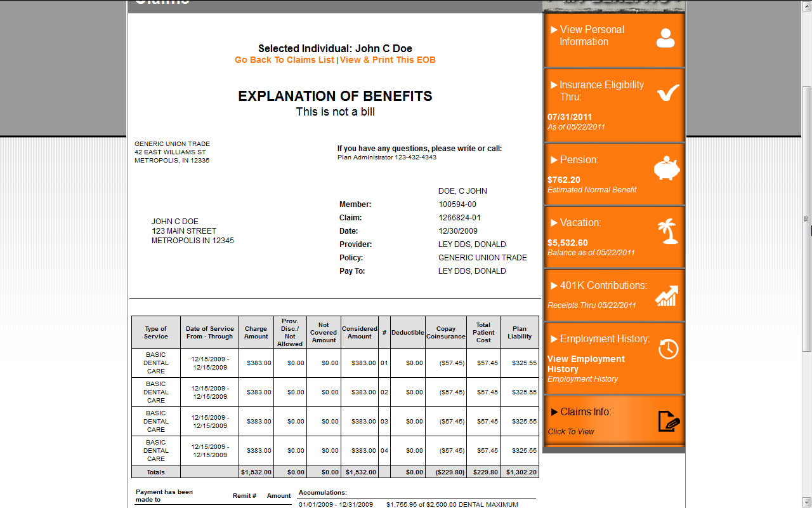Click the claim date 12/30/2009
Image resolution: width=812 pixels, height=508 pixels.
click(x=458, y=231)
